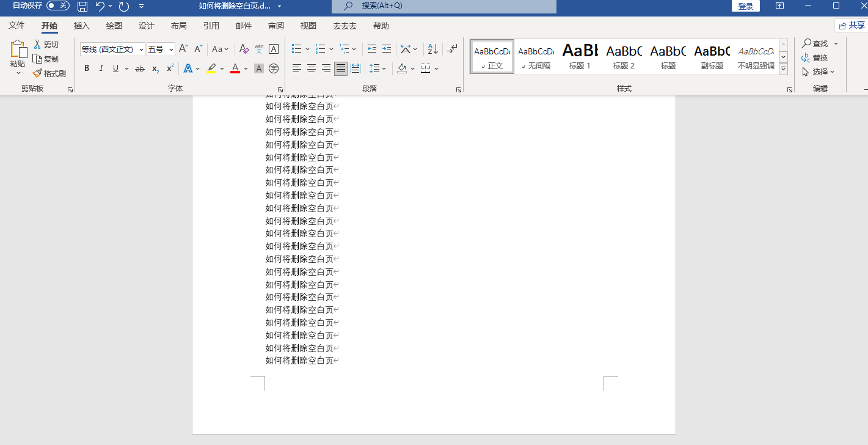Viewport: 868px width, 445px height.
Task: Toggle bold formatting
Action: coord(87,68)
